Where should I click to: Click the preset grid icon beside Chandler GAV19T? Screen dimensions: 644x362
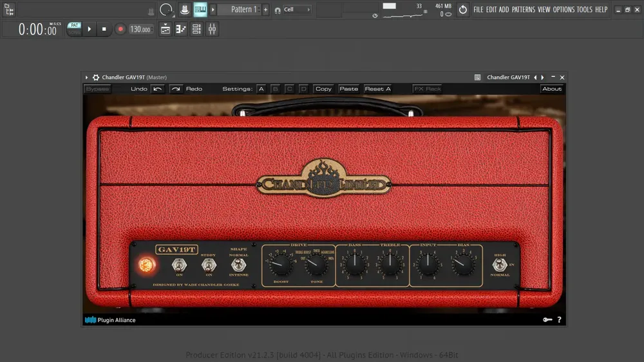point(477,77)
